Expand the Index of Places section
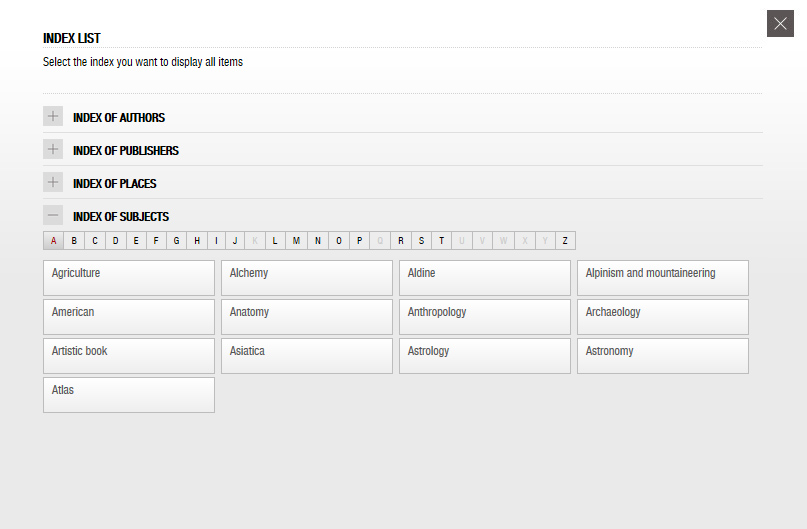The height and width of the screenshot is (529, 807). tap(53, 182)
